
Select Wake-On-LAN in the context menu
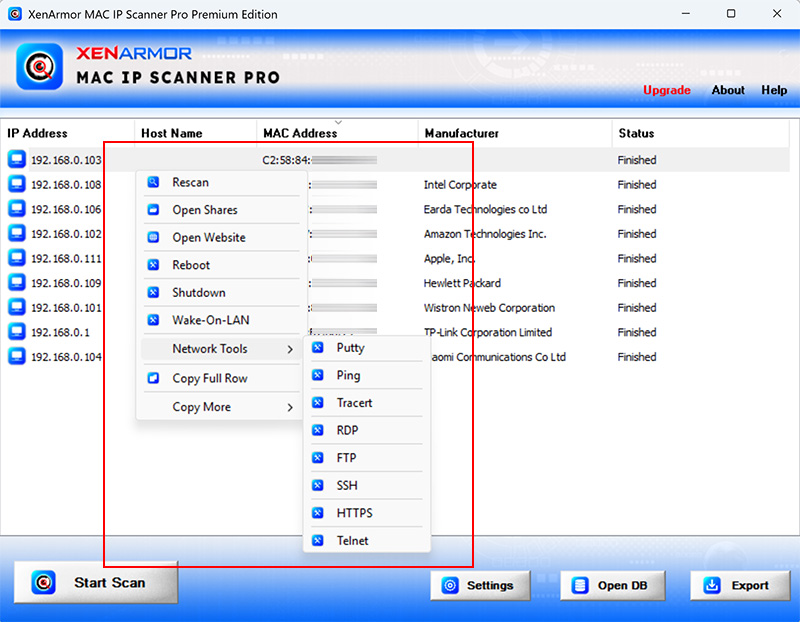[x=221, y=320]
